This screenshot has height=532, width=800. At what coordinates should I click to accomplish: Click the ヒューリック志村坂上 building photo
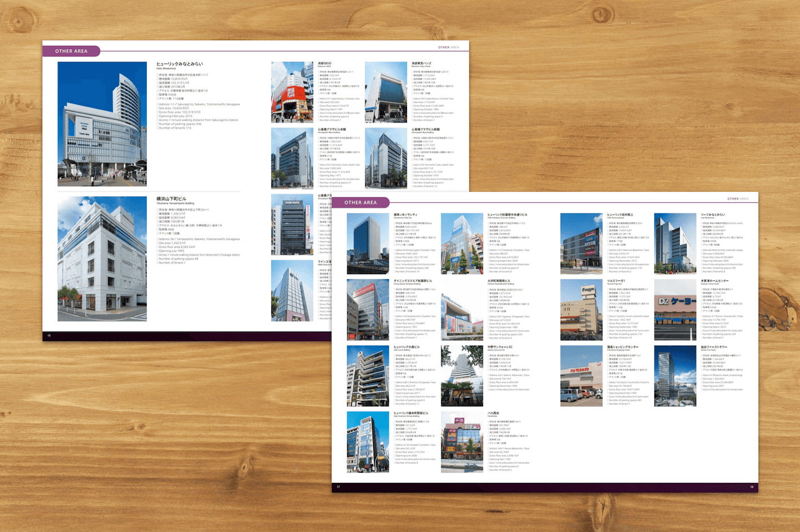click(582, 244)
